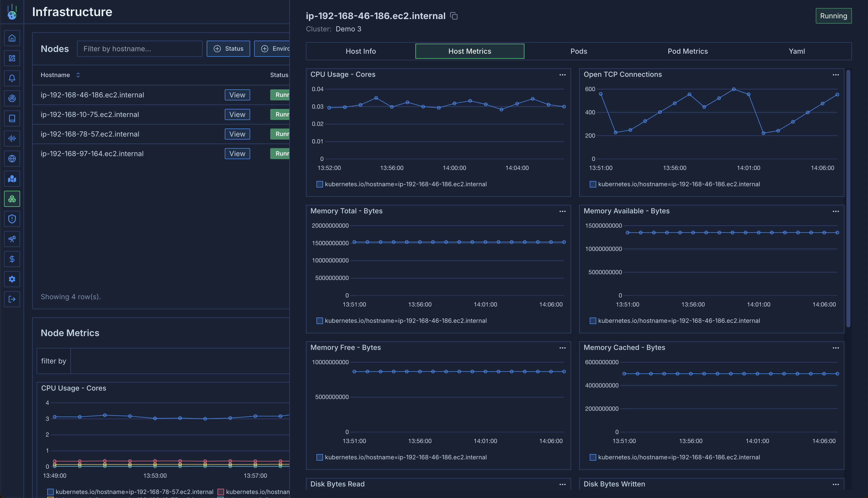Sort the table by Hostname column
The height and width of the screenshot is (498, 868).
(78, 75)
